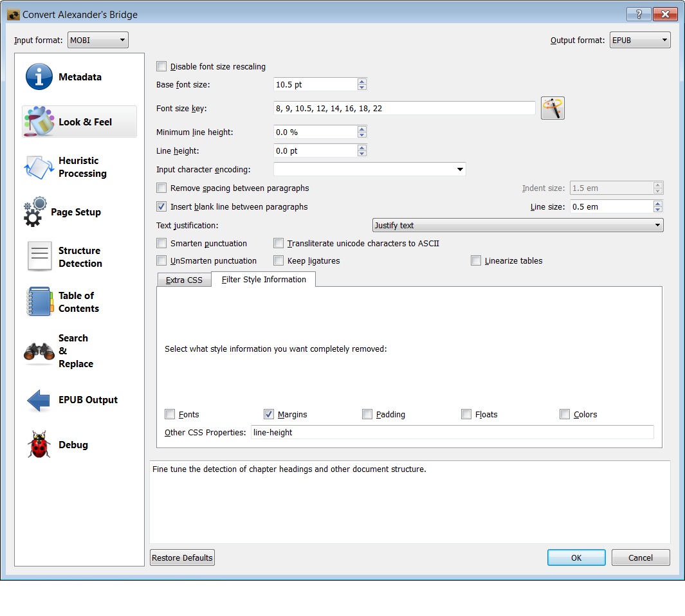Click the Font size key field
685x616 pixels.
point(404,108)
